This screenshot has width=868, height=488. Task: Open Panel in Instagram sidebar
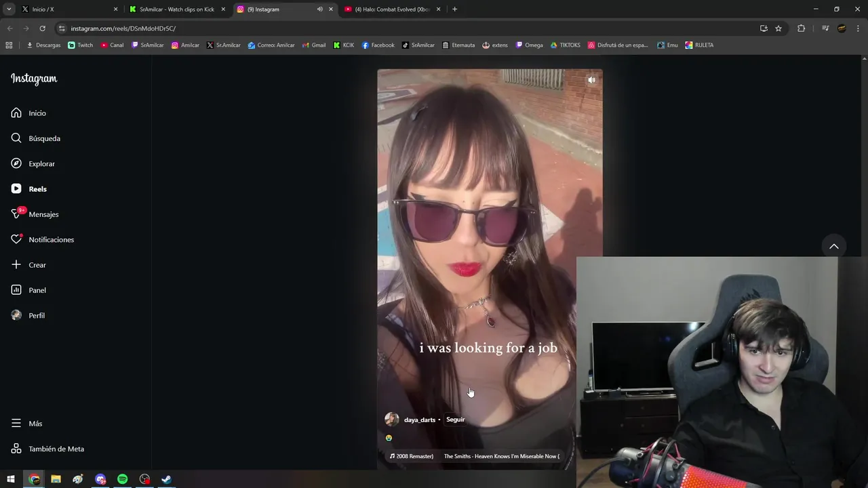click(28, 290)
